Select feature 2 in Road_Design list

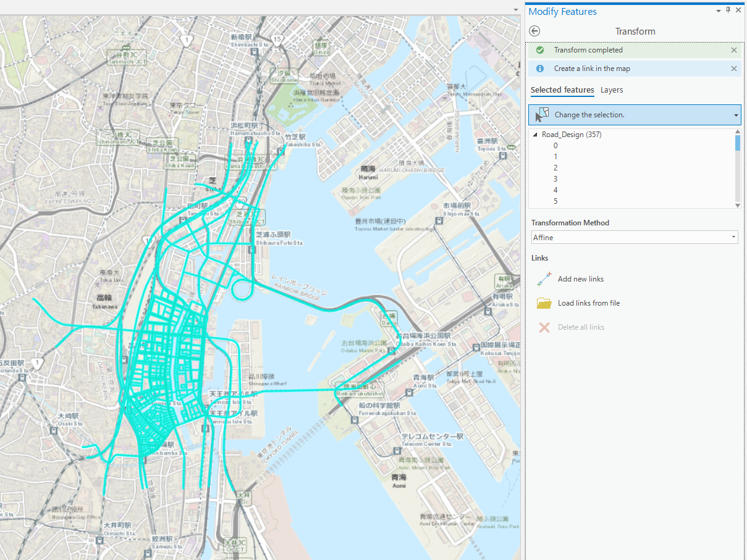pos(555,168)
